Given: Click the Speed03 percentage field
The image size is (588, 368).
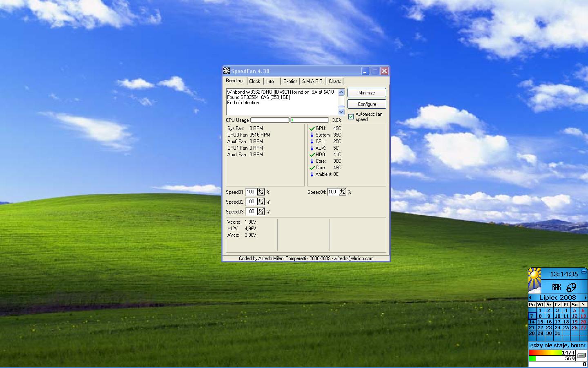Looking at the screenshot, I should [x=251, y=211].
